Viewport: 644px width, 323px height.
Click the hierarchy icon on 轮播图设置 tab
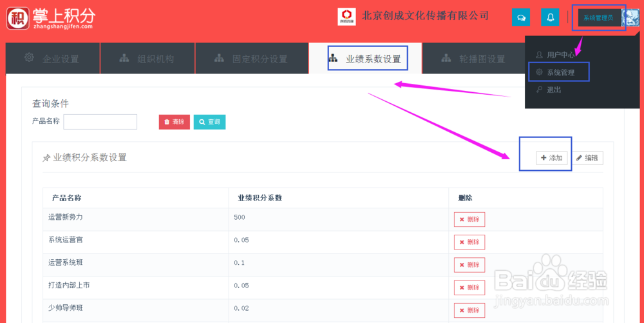pos(446,58)
